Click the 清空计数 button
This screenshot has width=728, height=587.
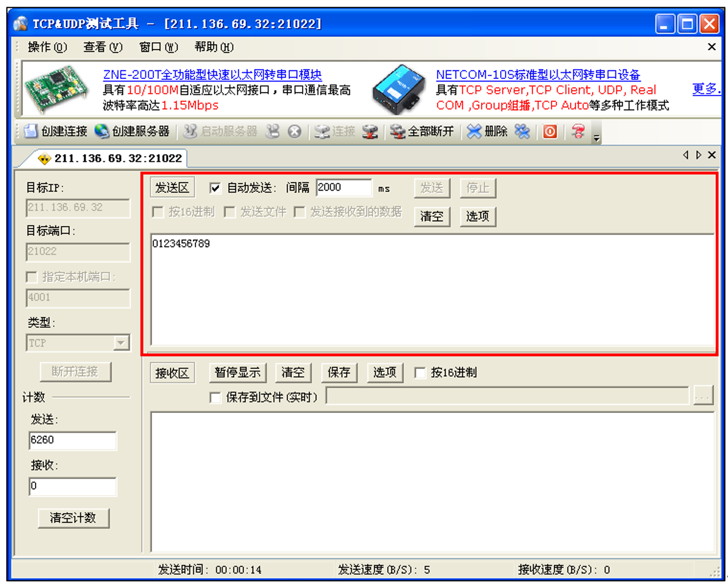(x=74, y=518)
